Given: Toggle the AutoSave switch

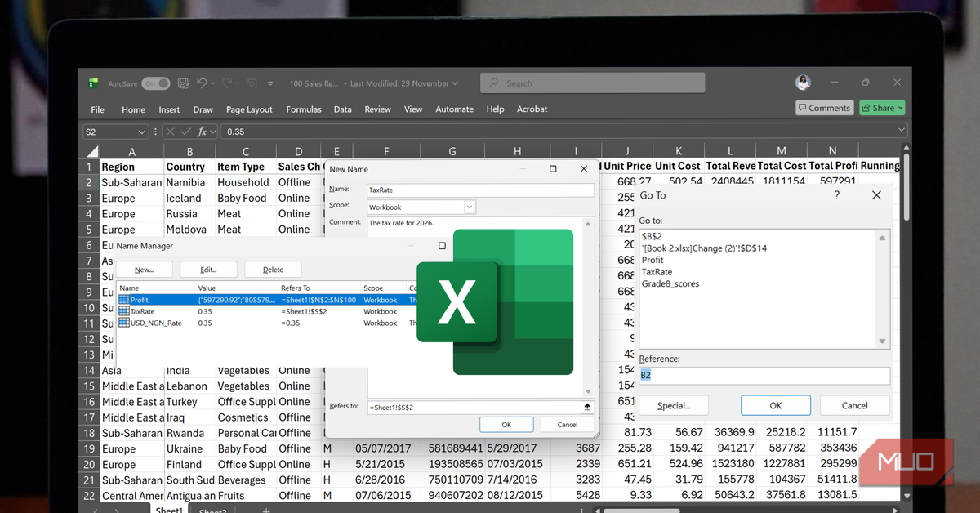Looking at the screenshot, I should pos(155,83).
